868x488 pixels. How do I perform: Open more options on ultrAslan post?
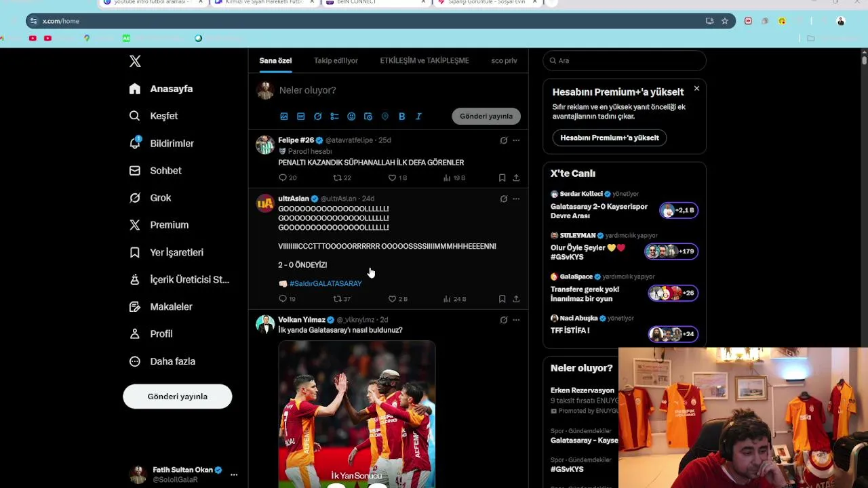[x=516, y=199]
